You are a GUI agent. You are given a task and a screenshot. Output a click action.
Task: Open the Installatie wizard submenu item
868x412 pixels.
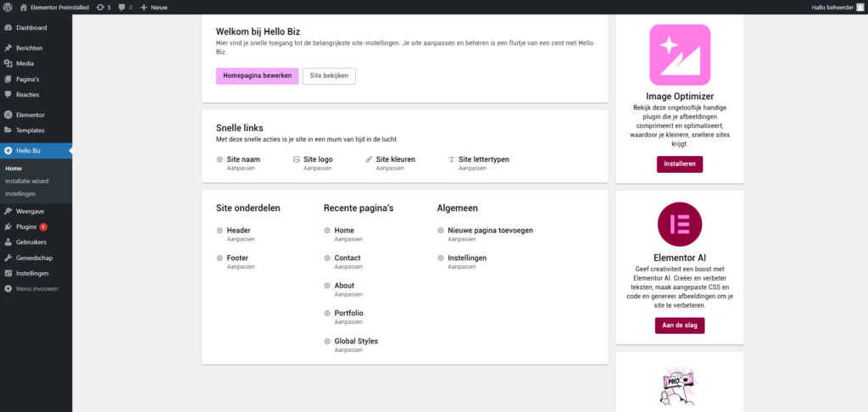pyautogui.click(x=28, y=181)
